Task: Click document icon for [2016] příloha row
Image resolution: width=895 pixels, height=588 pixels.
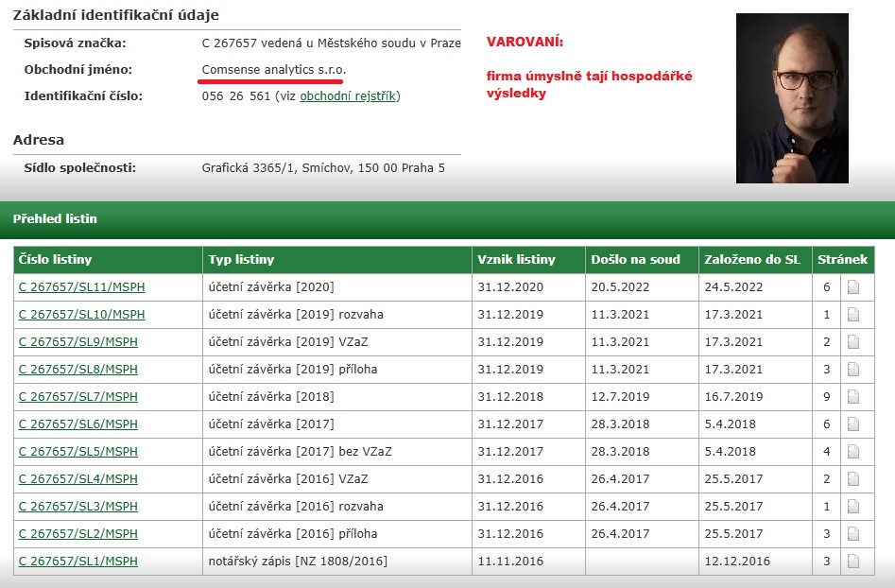Action: (x=853, y=534)
